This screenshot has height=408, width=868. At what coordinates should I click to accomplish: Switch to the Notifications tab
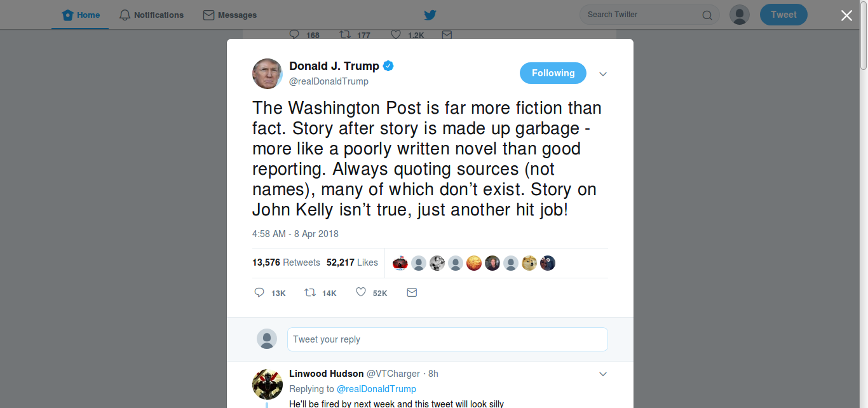pos(151,14)
